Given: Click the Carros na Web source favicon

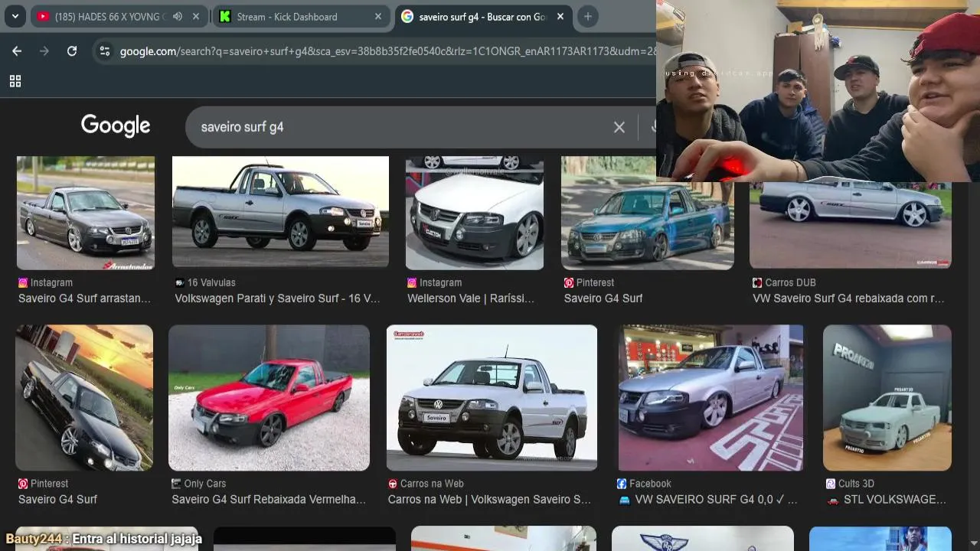Looking at the screenshot, I should tap(393, 484).
